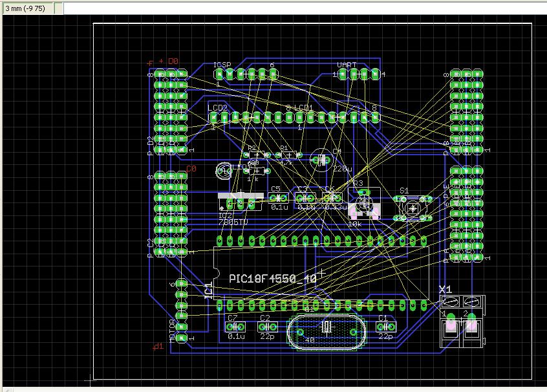Click the 0.1u value text under C5

(x=279, y=207)
